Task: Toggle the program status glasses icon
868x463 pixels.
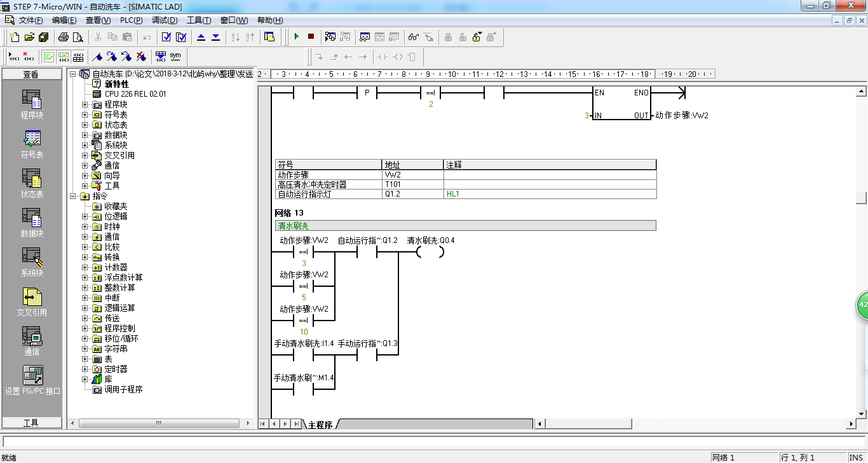Action: 414,37
